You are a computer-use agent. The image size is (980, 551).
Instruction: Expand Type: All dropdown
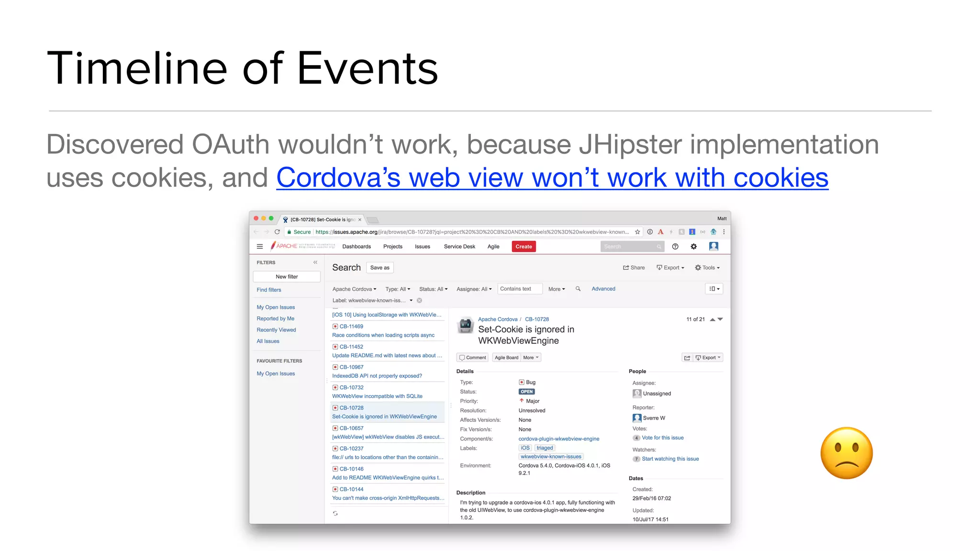tap(398, 289)
